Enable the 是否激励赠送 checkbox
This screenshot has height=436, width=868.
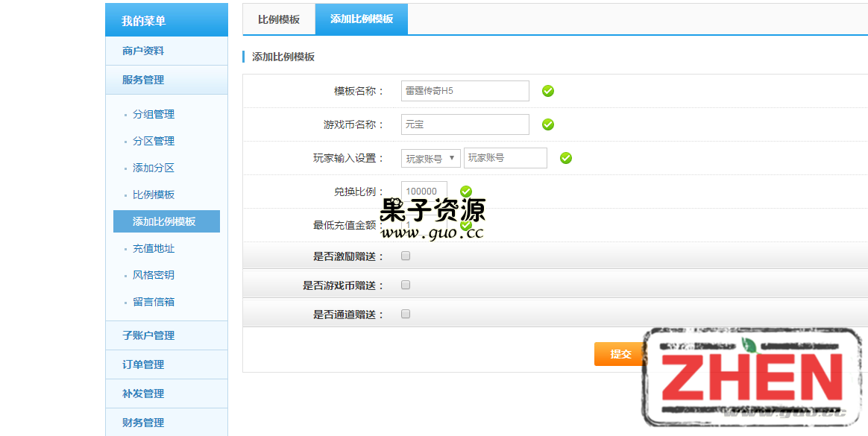click(405, 256)
